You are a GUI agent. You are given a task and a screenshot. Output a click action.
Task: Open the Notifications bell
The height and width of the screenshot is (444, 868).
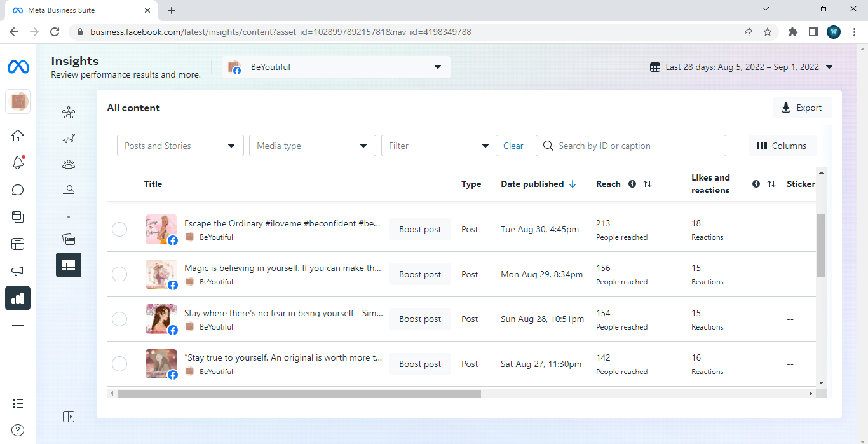(x=18, y=163)
